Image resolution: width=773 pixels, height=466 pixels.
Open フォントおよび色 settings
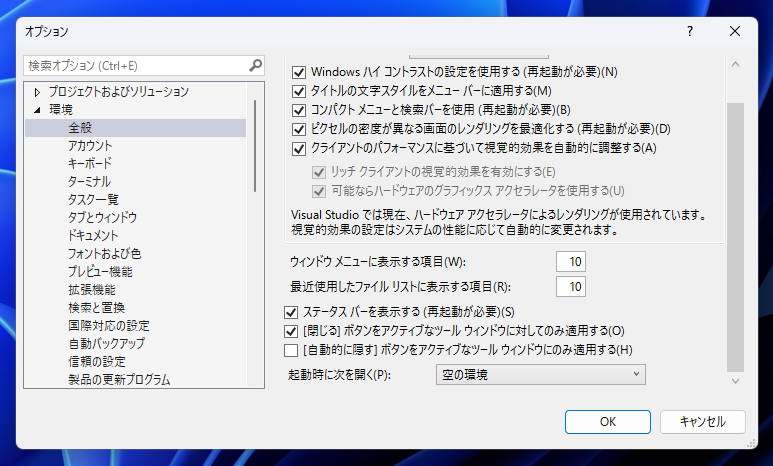pos(105,253)
